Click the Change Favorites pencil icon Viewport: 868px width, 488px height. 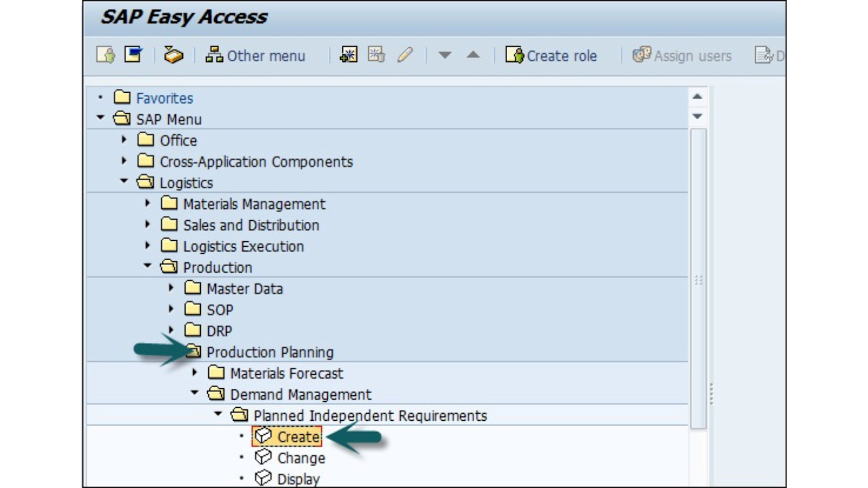[x=405, y=55]
